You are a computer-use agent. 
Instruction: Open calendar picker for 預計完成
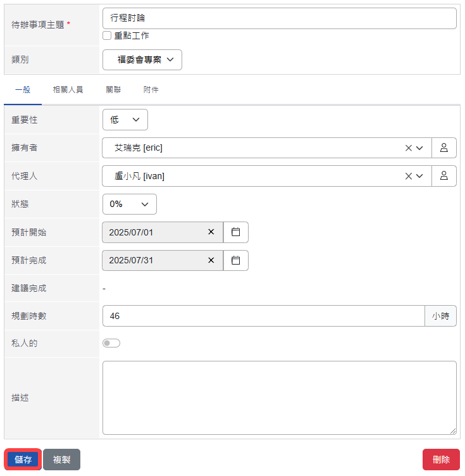pyautogui.click(x=236, y=260)
